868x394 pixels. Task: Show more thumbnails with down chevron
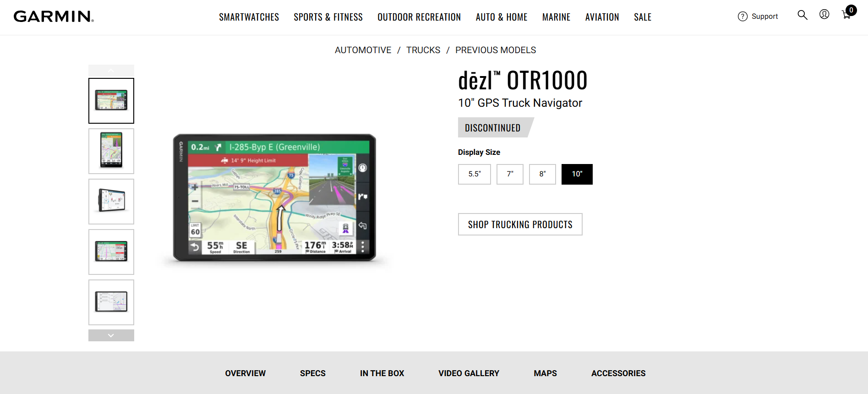pyautogui.click(x=111, y=335)
